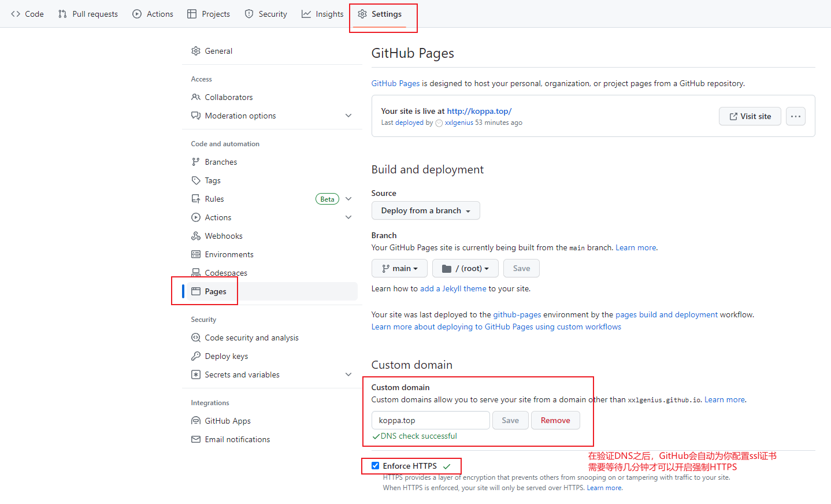Click the key icon beside Deploy keys

pyautogui.click(x=196, y=356)
